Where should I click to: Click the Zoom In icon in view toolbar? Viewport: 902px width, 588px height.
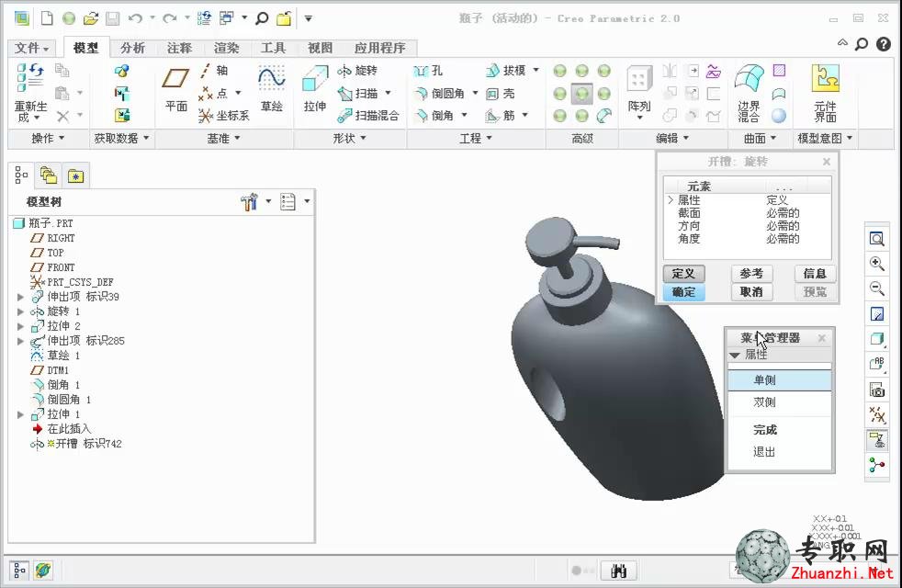pyautogui.click(x=876, y=264)
